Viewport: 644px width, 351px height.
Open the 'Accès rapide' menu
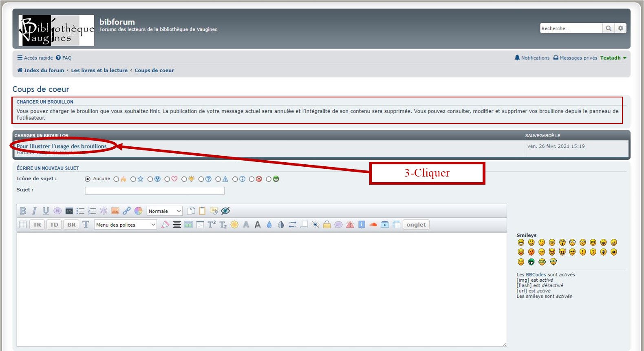tap(35, 58)
